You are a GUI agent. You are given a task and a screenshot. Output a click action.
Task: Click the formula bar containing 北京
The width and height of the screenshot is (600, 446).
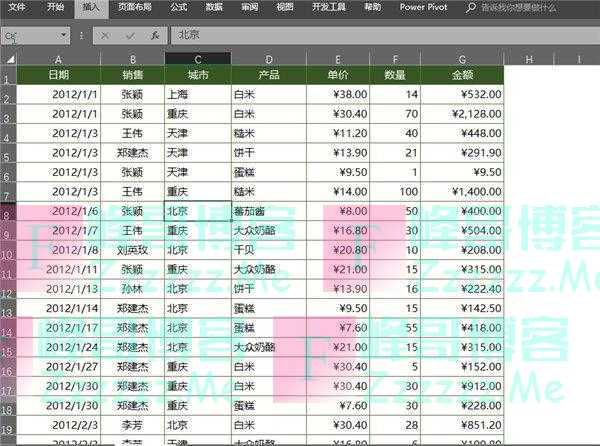(380, 34)
